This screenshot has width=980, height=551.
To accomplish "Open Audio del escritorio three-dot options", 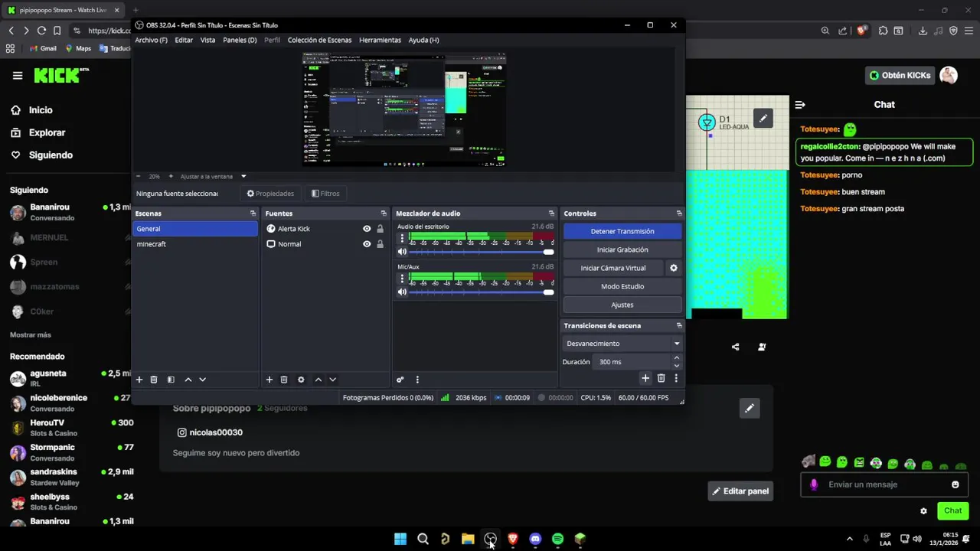I will pos(402,238).
